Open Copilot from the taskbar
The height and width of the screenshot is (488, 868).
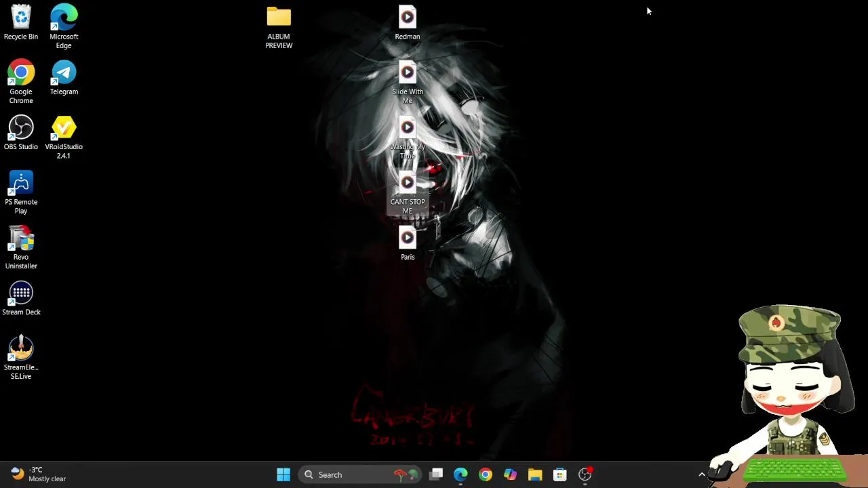click(x=510, y=474)
